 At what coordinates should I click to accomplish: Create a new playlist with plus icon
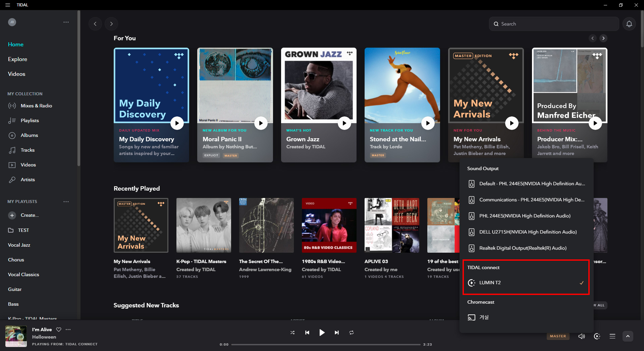(x=12, y=215)
